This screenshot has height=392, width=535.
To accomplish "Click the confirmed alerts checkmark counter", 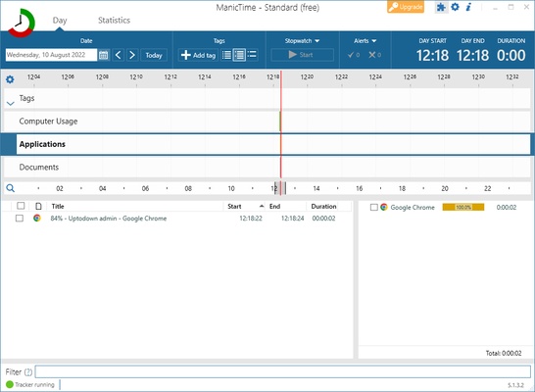I will [x=354, y=55].
